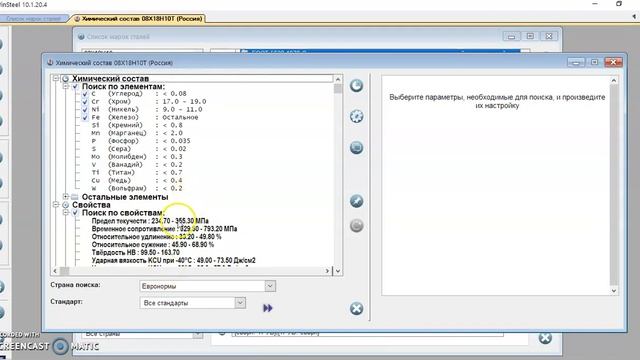Uncheck the C (Углерод) element checkbox
Viewport: 640px width, 360px height.
tap(85, 94)
